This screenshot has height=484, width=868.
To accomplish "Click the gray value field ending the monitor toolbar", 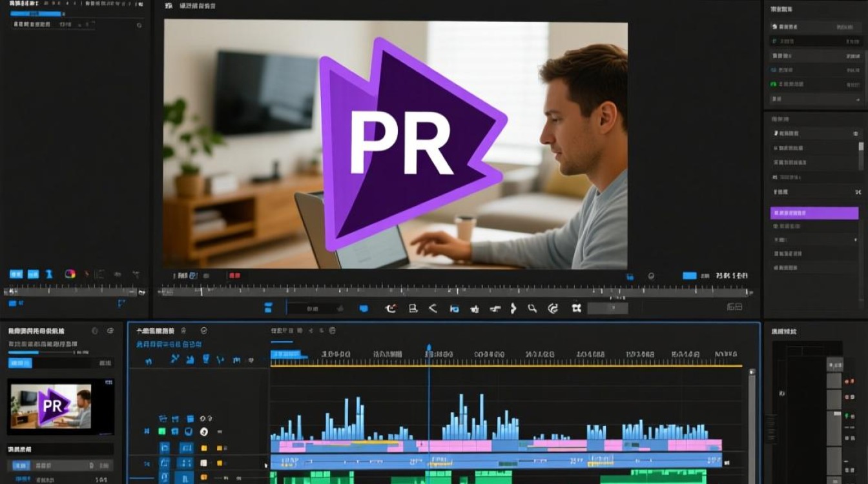I will pos(608,308).
